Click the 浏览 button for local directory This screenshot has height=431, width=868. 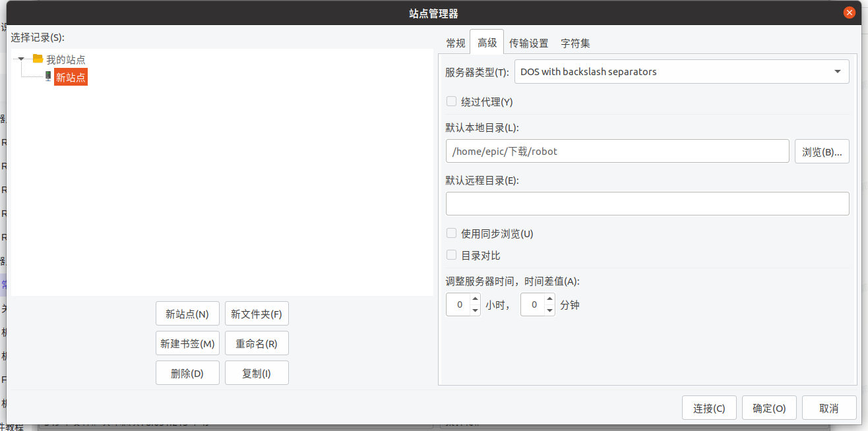[x=821, y=151]
